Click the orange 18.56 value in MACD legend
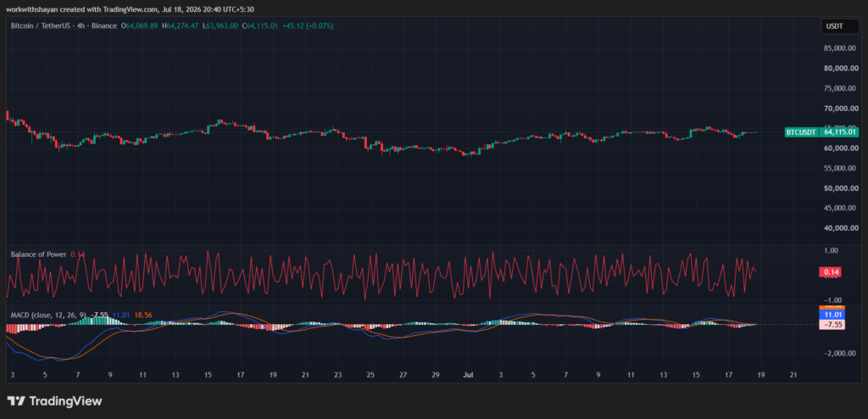The height and width of the screenshot is (419, 868). [x=142, y=315]
